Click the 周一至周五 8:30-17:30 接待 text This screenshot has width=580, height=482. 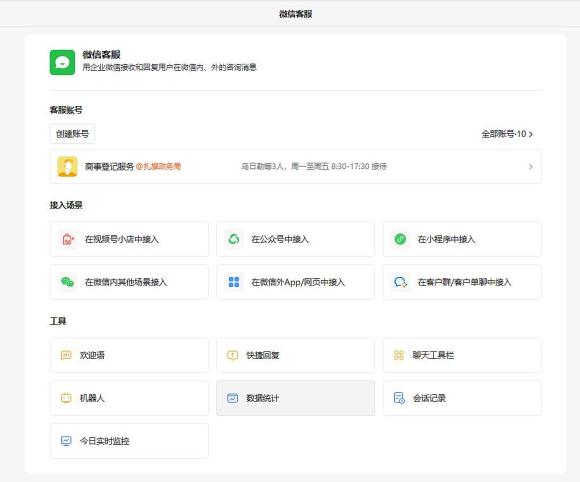(339, 166)
